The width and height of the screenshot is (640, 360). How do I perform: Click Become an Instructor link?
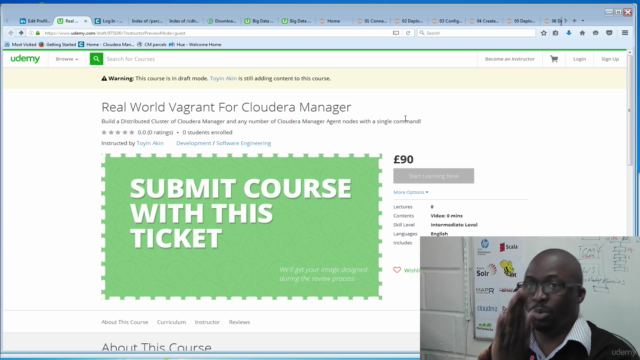click(509, 59)
